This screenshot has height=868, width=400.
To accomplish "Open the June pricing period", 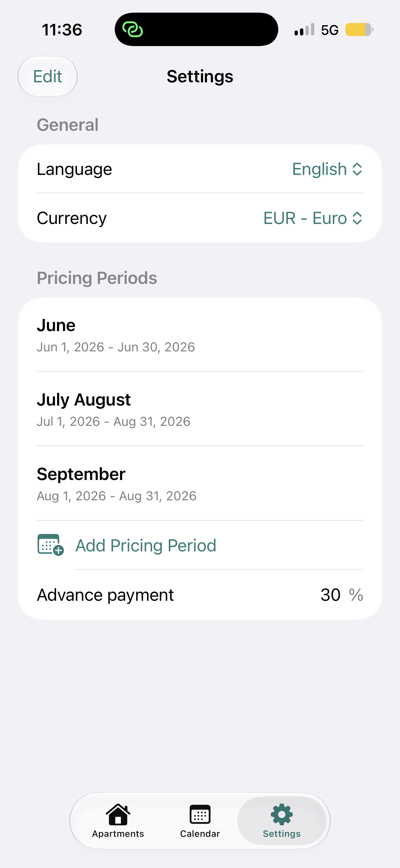I will (200, 335).
